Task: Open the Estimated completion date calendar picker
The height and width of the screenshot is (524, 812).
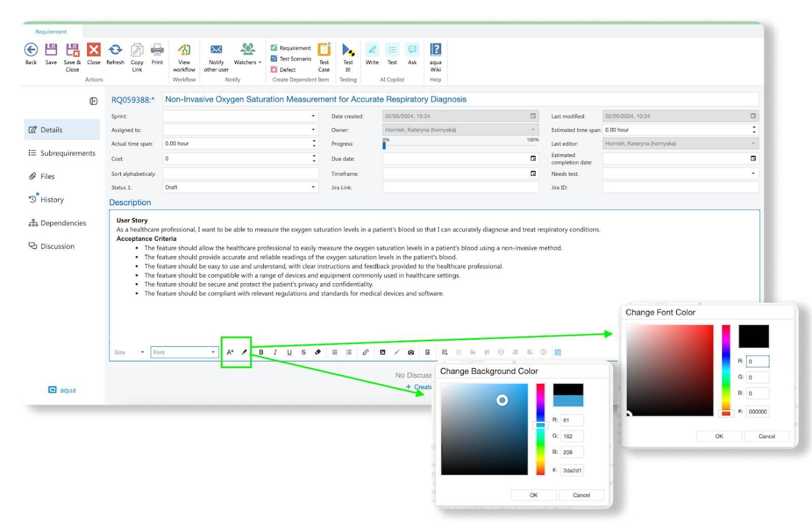Action: pos(753,158)
